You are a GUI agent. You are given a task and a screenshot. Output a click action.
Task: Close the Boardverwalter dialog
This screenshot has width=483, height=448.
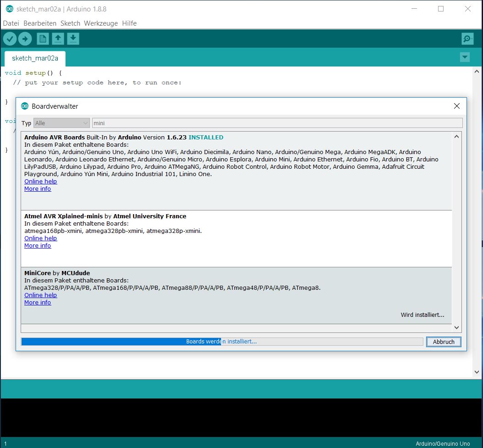456,106
